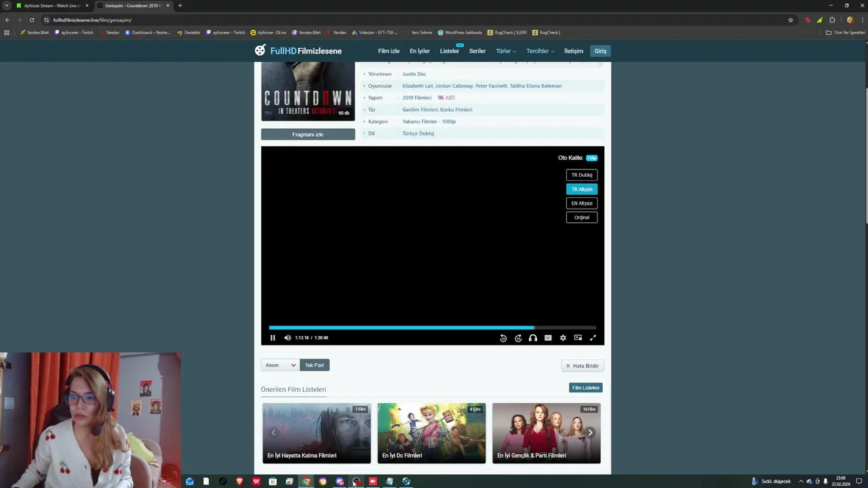Image resolution: width=868 pixels, height=488 pixels.
Task: Open the Film izle menu item
Action: (389, 51)
